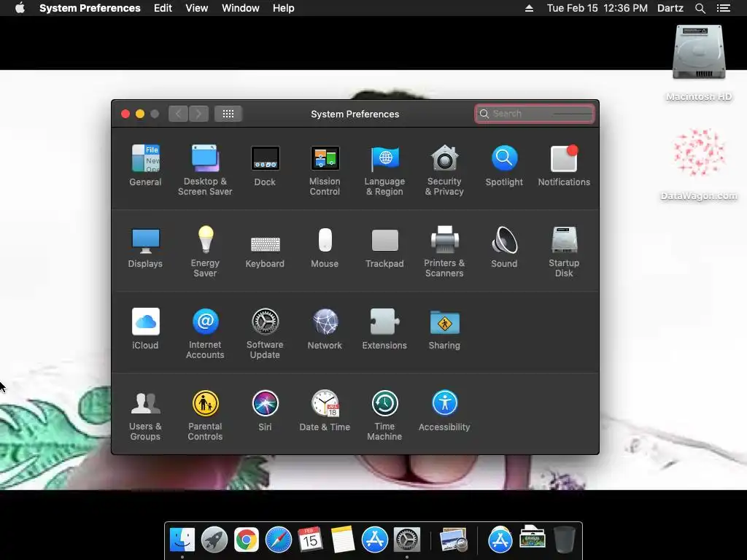Open Google Chrome from the Dock
This screenshot has width=747, height=560.
[x=247, y=540]
